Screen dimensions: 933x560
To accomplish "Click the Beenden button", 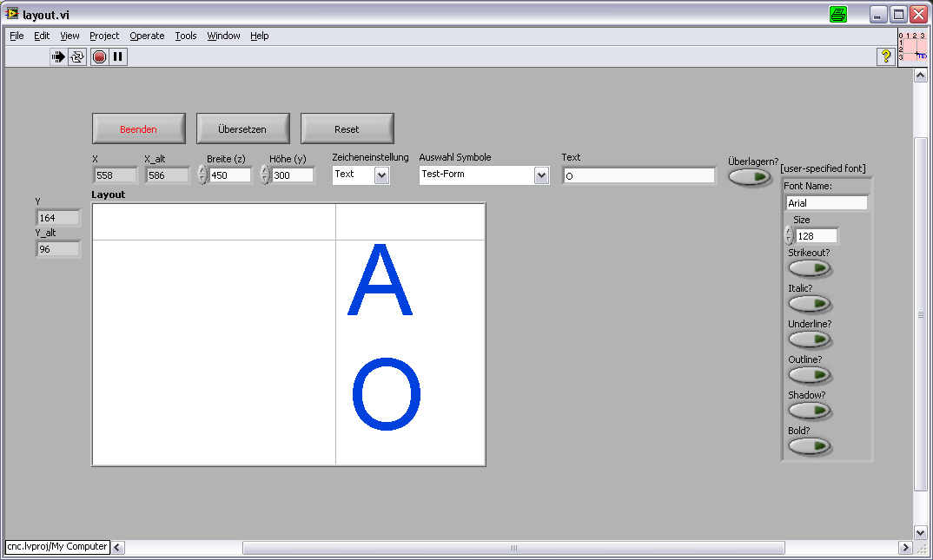I will 139,129.
